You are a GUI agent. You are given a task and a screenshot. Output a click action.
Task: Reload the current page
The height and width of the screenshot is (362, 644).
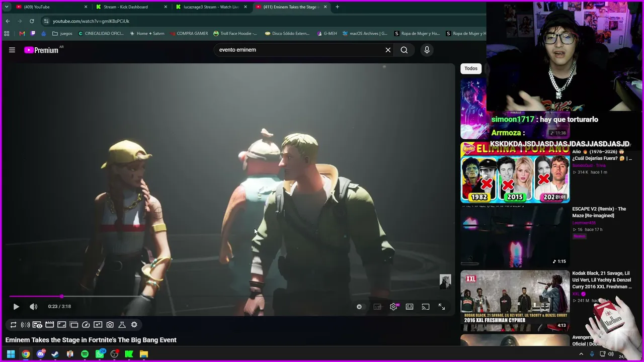pos(32,21)
